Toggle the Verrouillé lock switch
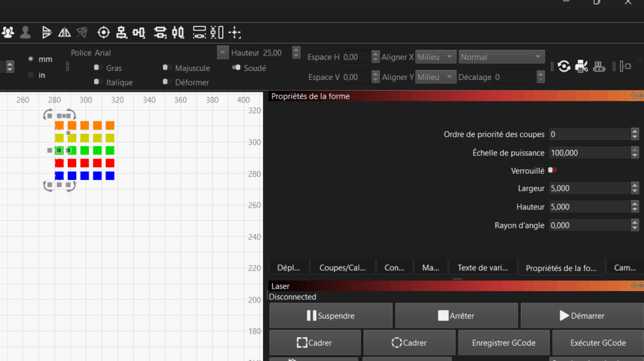 point(552,170)
